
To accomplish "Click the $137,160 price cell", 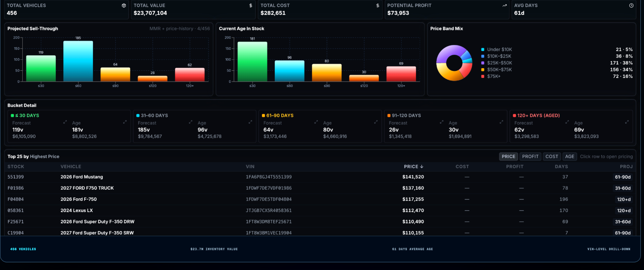I will [x=413, y=188].
